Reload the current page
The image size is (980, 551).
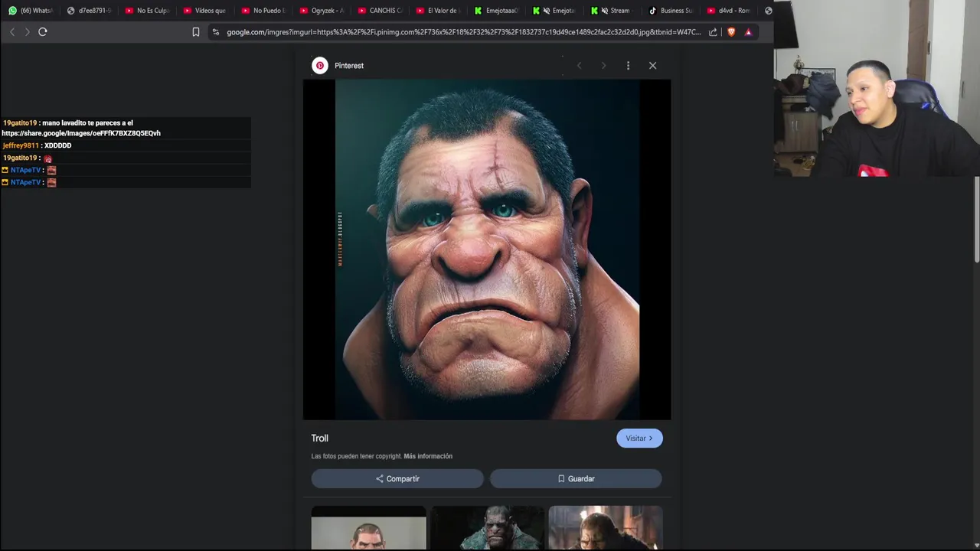43,32
